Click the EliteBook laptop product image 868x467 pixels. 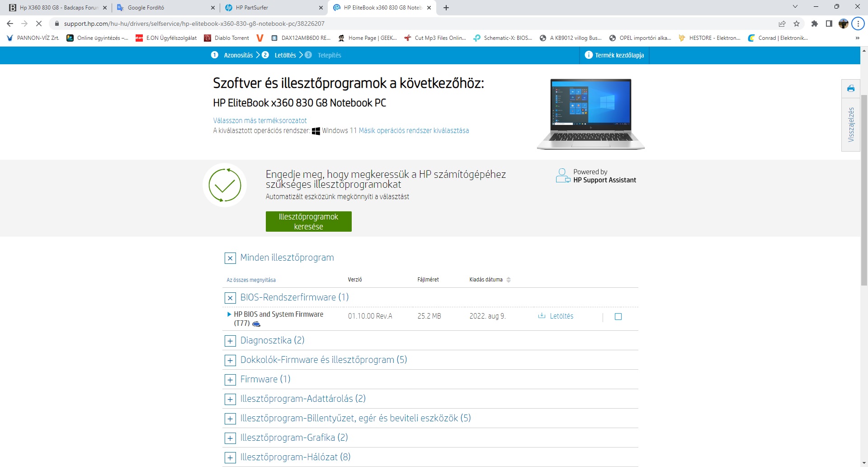tap(590, 114)
